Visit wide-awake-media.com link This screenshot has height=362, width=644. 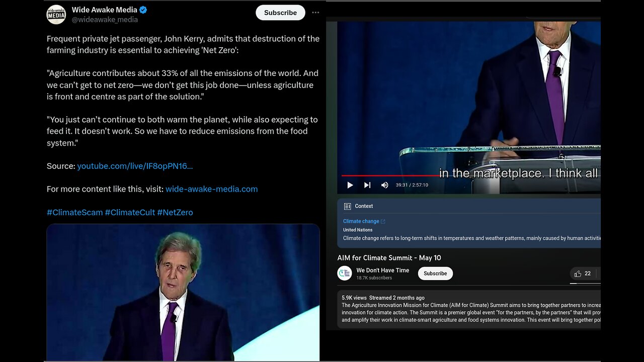click(x=211, y=189)
